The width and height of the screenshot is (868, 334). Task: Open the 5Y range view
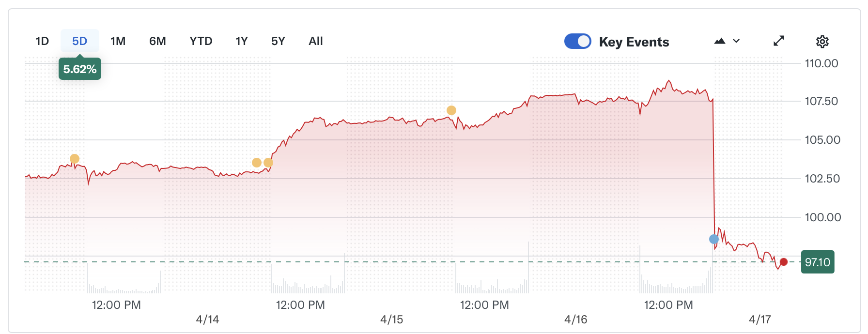click(278, 41)
